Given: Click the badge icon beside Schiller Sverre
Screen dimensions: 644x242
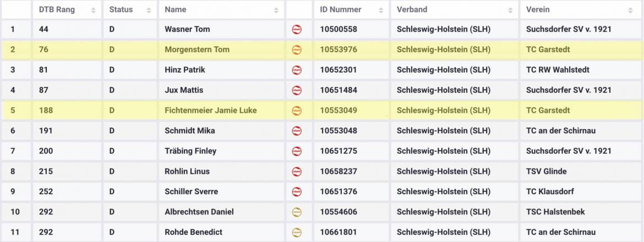Looking at the screenshot, I should point(297,192).
